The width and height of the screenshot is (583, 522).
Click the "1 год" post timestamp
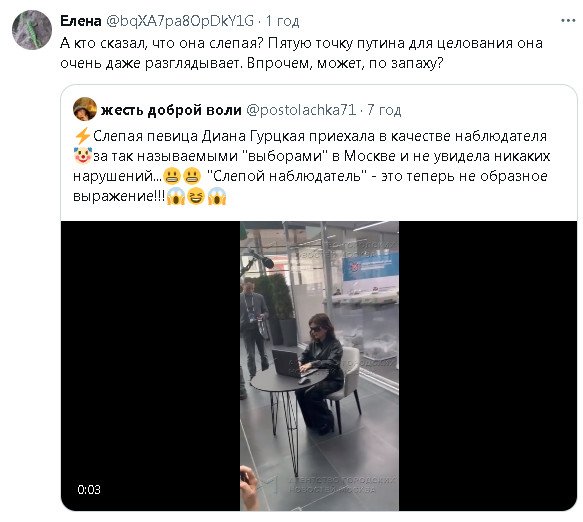click(283, 21)
